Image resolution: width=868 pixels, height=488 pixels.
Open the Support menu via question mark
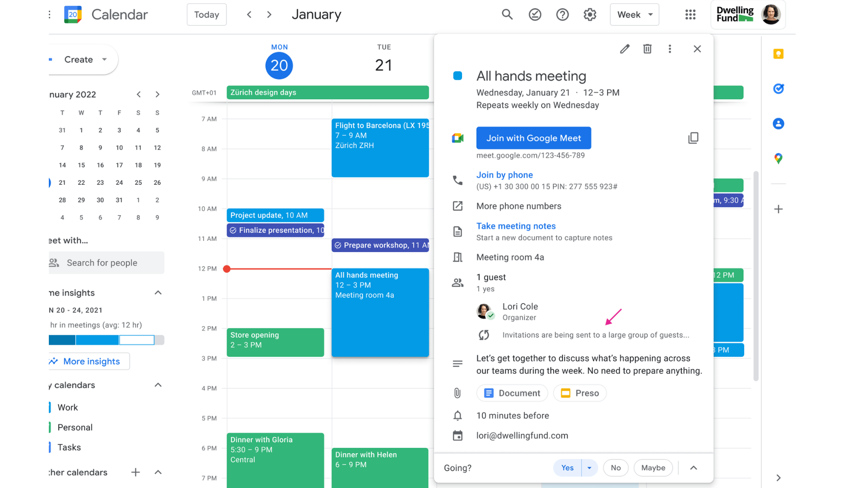[x=562, y=14]
